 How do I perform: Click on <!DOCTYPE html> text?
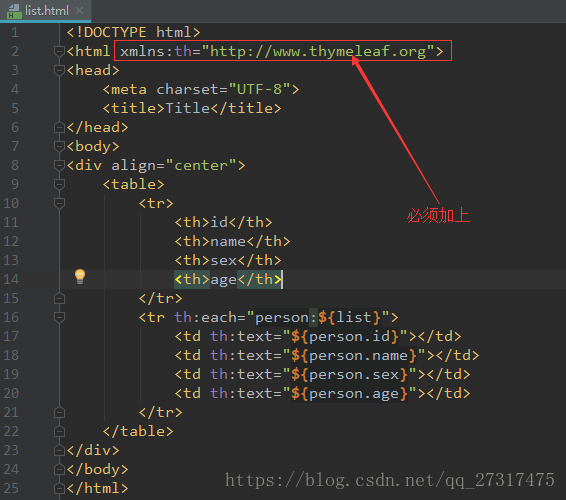133,32
